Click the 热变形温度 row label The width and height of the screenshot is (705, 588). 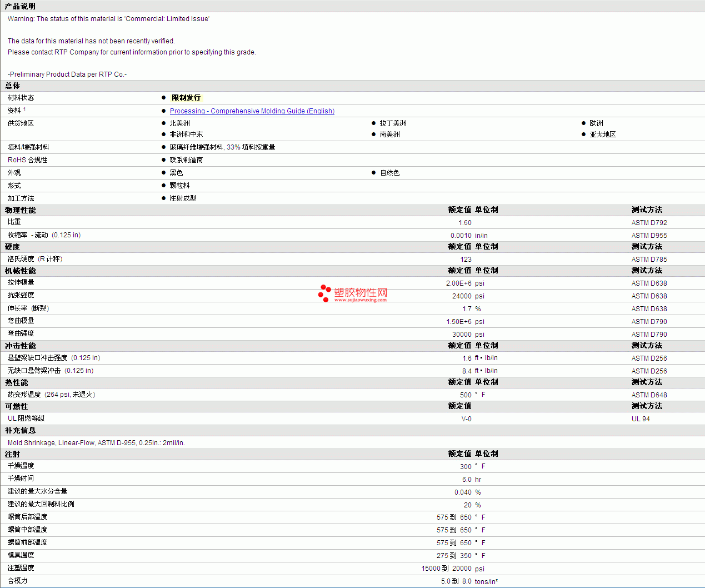click(x=52, y=395)
